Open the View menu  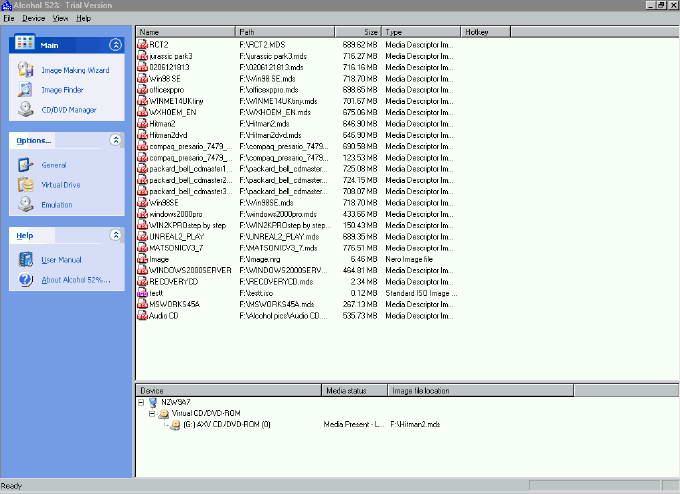click(x=60, y=18)
